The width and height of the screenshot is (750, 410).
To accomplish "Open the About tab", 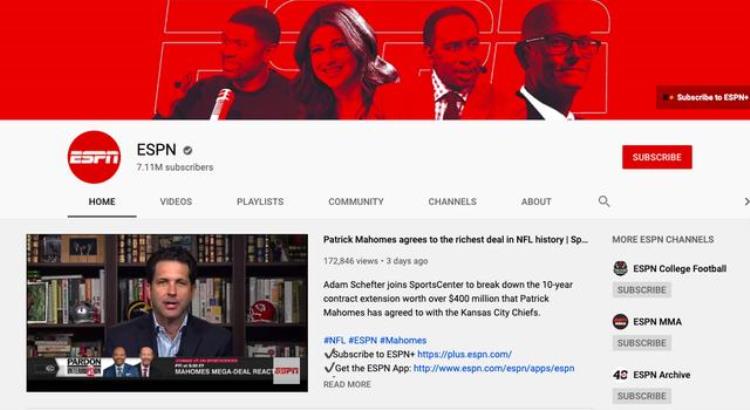I will [x=536, y=201].
